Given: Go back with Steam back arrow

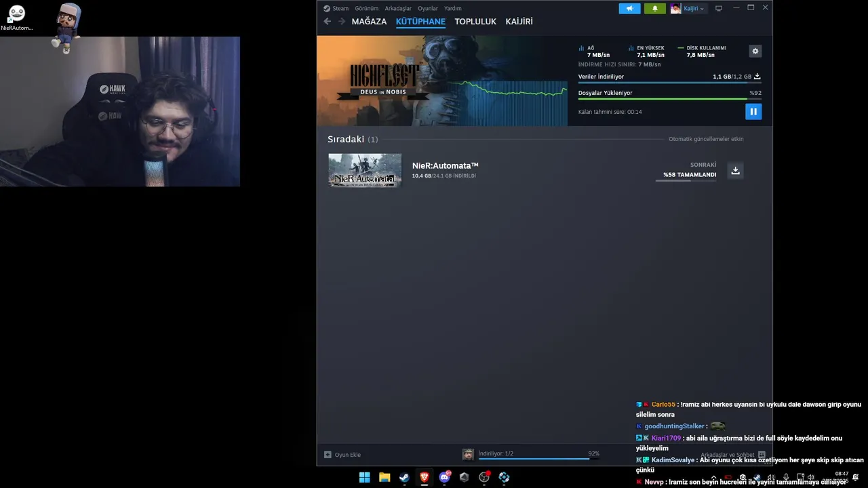Looking at the screenshot, I should point(328,22).
